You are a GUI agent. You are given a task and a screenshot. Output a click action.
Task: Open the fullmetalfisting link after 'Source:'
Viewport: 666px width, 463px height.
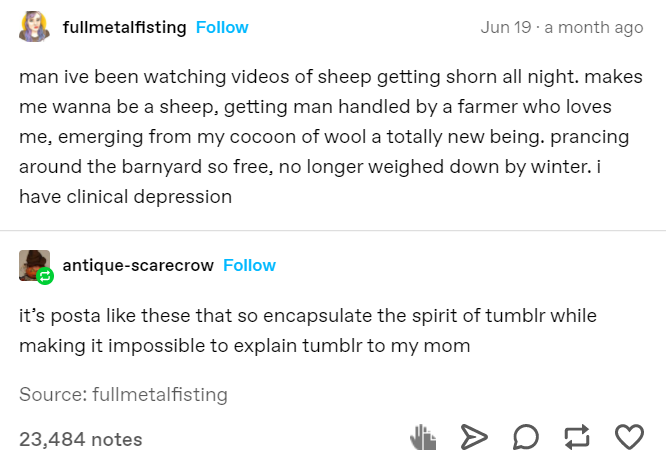(159, 394)
